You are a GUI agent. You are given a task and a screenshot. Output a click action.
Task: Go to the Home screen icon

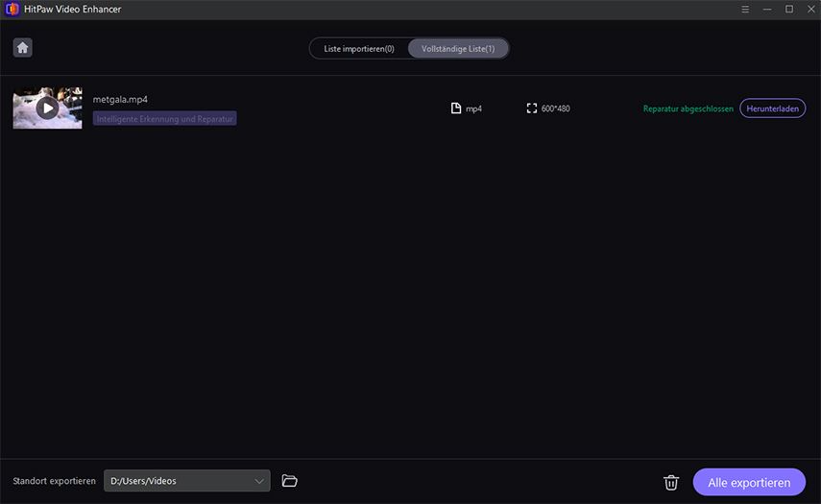pos(23,48)
